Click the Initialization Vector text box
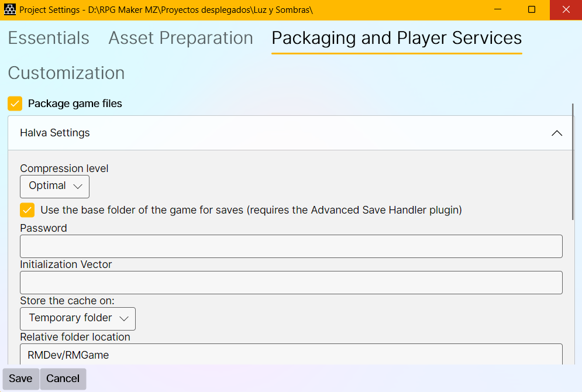This screenshot has height=392, width=582. tap(291, 283)
